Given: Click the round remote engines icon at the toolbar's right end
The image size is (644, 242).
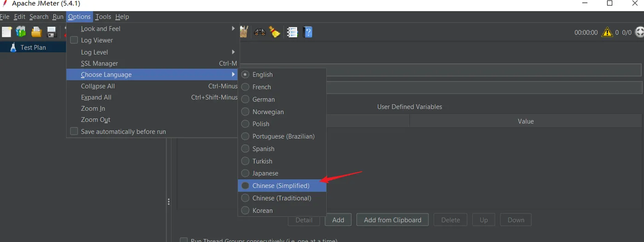Looking at the screenshot, I should (639, 32).
